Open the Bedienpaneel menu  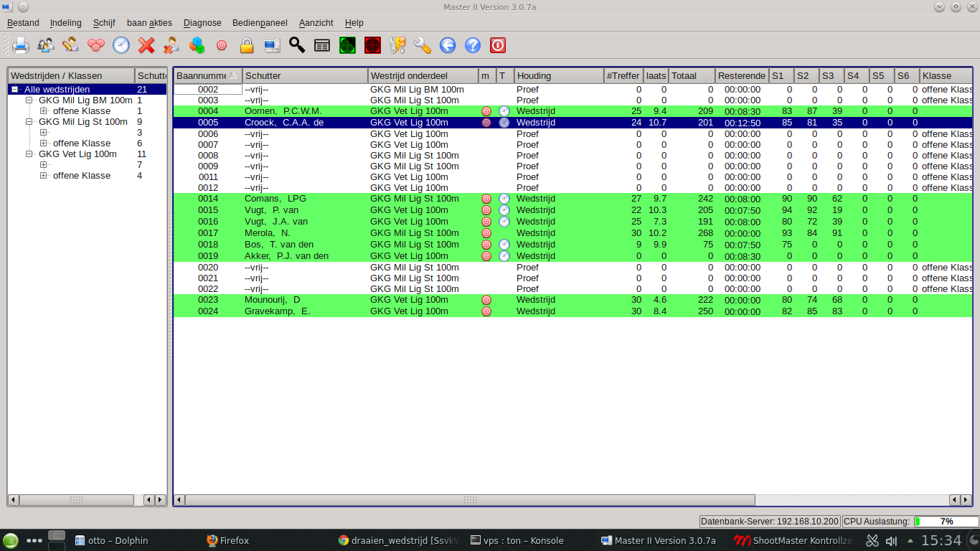click(259, 23)
